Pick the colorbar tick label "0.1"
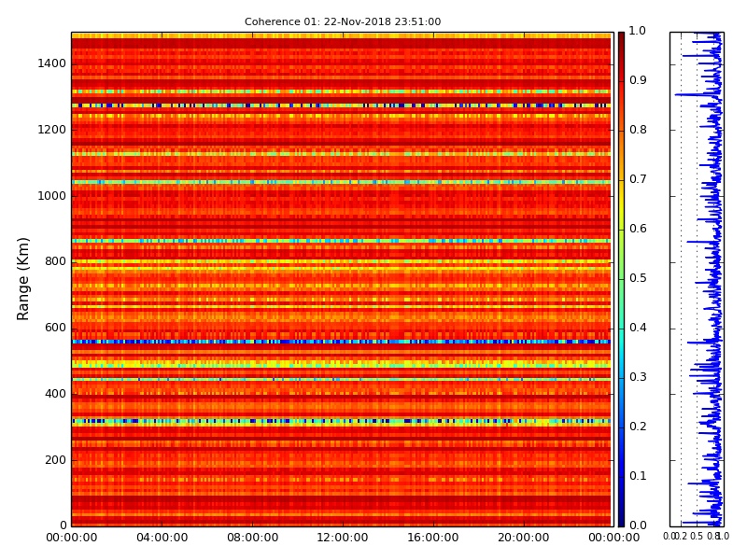The height and width of the screenshot is (560, 747). (x=638, y=476)
